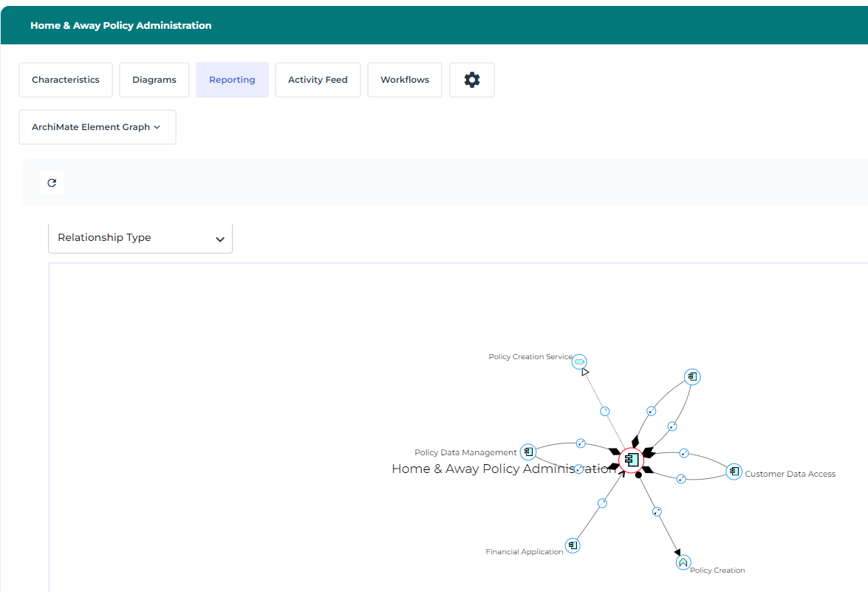
Task: Click the central red-circled component node
Action: (631, 460)
